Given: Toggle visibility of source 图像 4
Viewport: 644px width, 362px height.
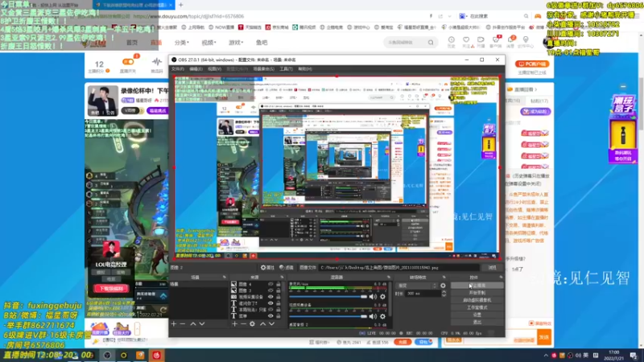Looking at the screenshot, I should click(x=270, y=284).
